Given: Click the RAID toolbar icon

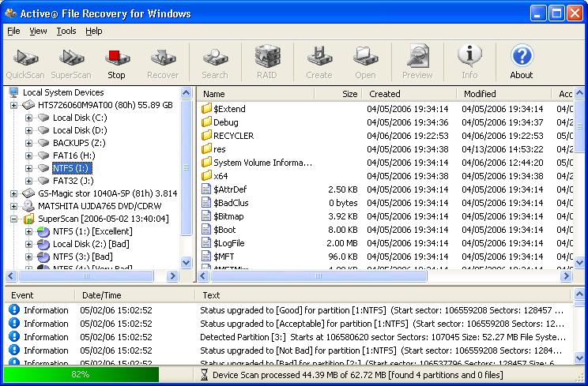Looking at the screenshot, I should click(x=267, y=62).
